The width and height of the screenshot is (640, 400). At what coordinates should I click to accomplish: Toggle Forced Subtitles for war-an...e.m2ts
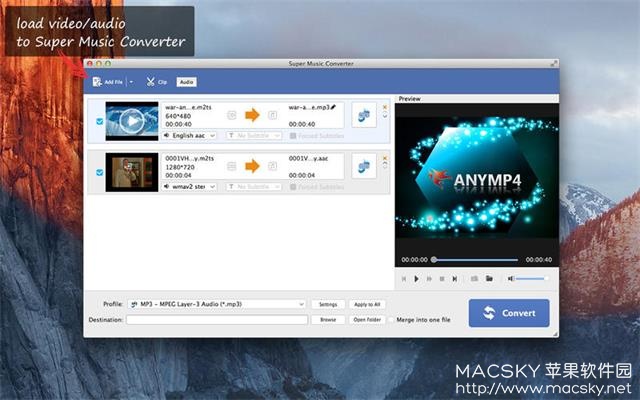(293, 136)
